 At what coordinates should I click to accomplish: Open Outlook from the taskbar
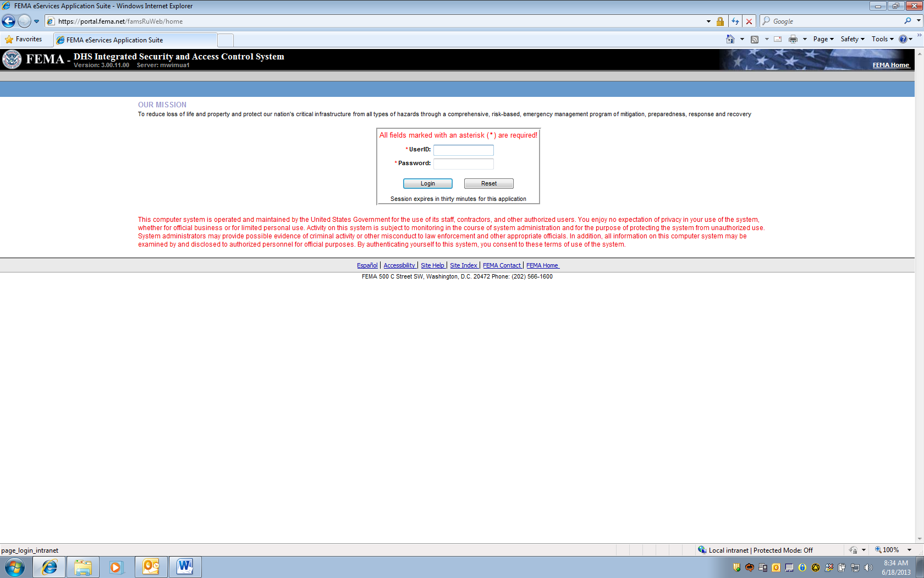click(x=151, y=567)
